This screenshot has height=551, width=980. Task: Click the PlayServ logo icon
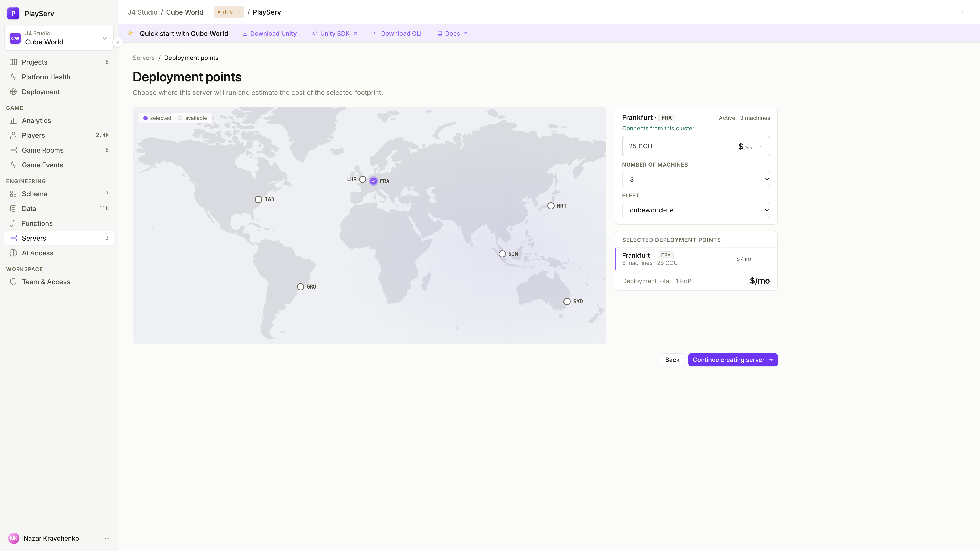13,13
